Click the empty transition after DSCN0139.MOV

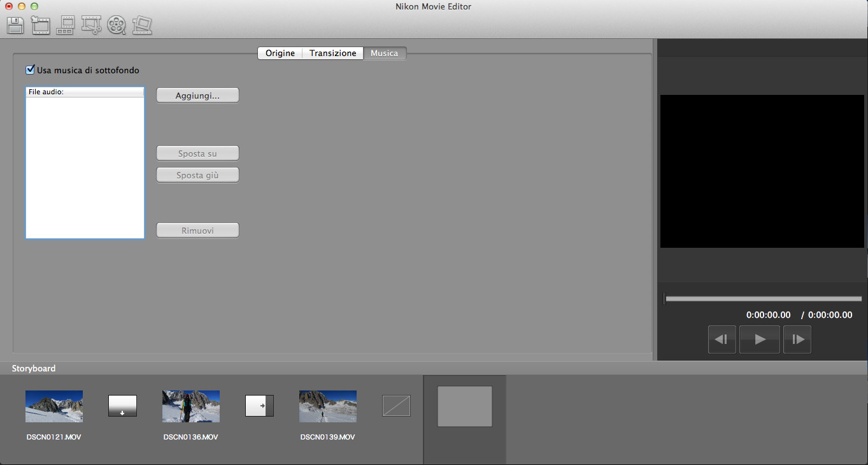tap(396, 406)
